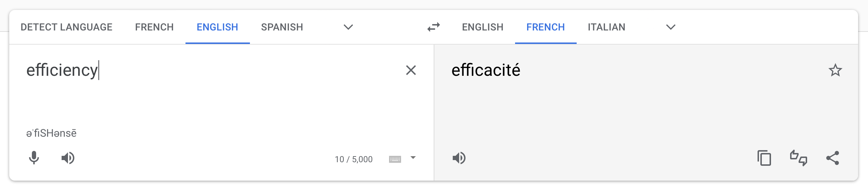The height and width of the screenshot is (187, 868).
Task: Set target language to Italian
Action: tap(606, 27)
